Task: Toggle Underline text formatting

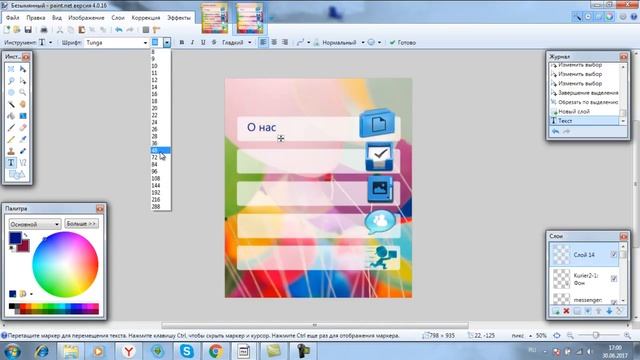Action: point(203,42)
